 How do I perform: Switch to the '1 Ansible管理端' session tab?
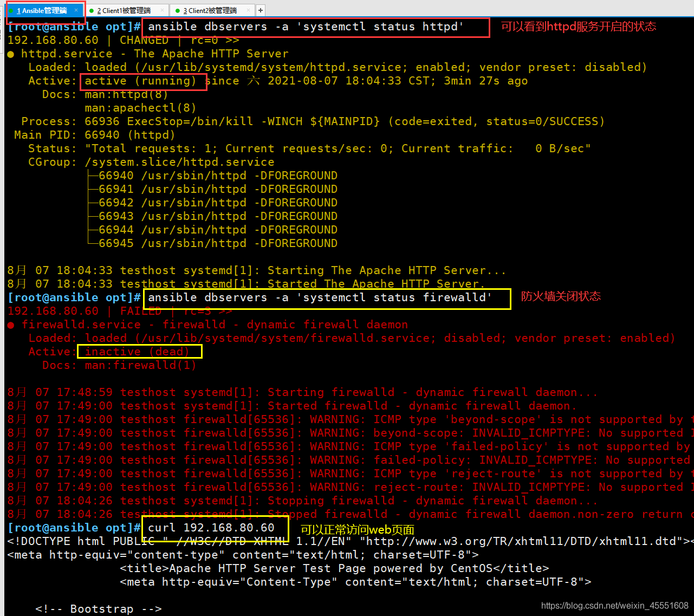click(x=42, y=10)
